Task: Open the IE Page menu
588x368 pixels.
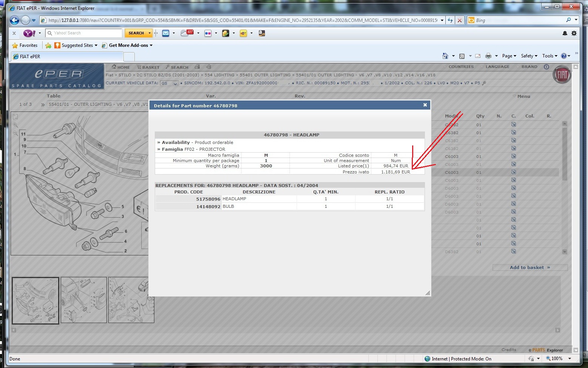Action: 509,56
